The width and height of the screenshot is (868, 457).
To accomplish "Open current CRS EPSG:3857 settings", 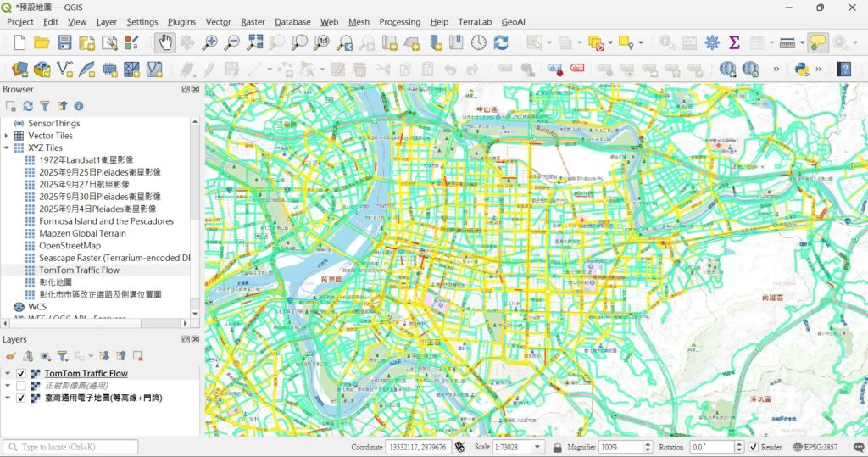I will (x=815, y=447).
